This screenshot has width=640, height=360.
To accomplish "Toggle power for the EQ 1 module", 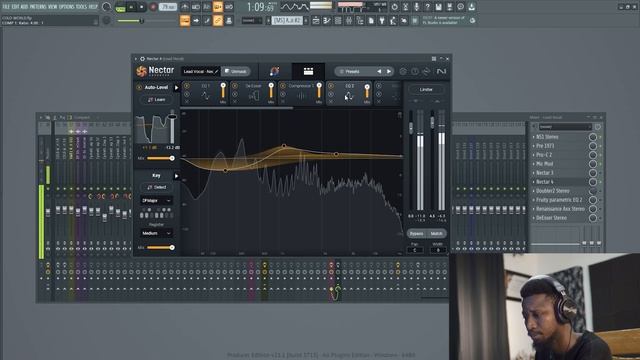I will coord(187,86).
